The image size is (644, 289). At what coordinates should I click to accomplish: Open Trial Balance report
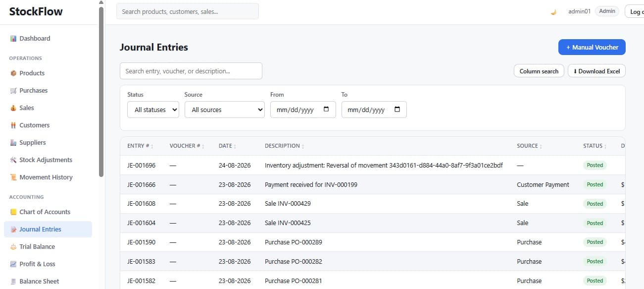(48, 247)
